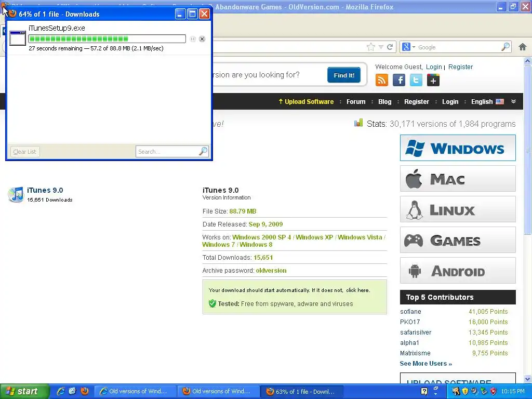Open the Forum menu item

pyautogui.click(x=356, y=101)
